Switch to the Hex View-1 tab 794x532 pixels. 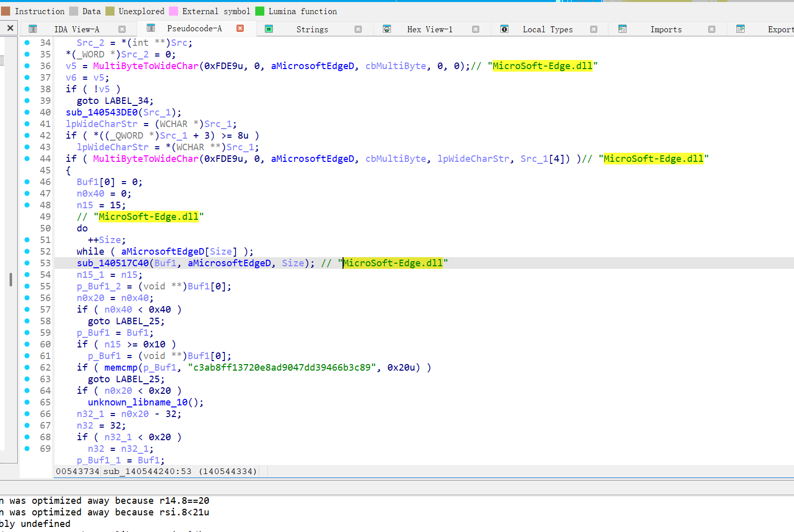click(x=429, y=29)
